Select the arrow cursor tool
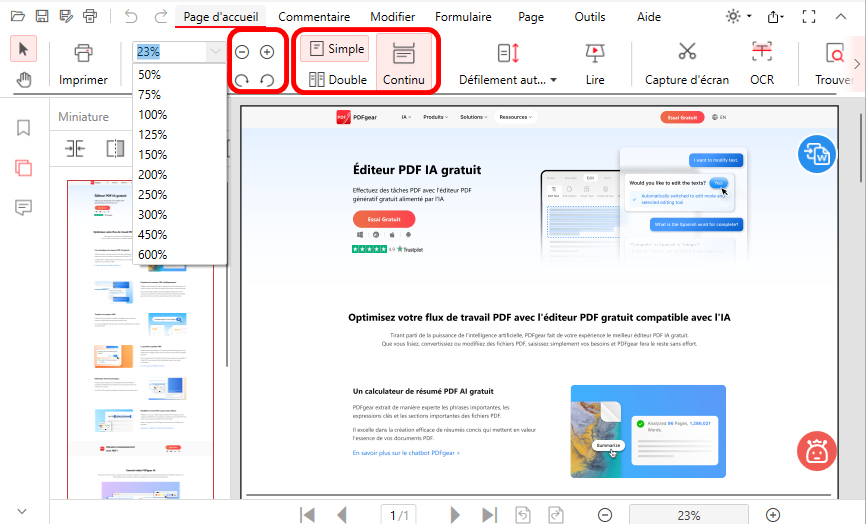 tap(23, 49)
